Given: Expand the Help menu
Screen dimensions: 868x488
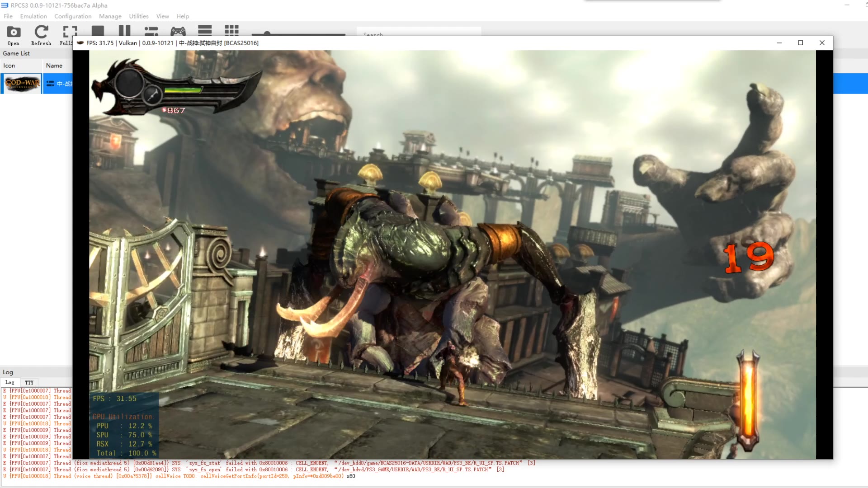Looking at the screenshot, I should 183,16.
